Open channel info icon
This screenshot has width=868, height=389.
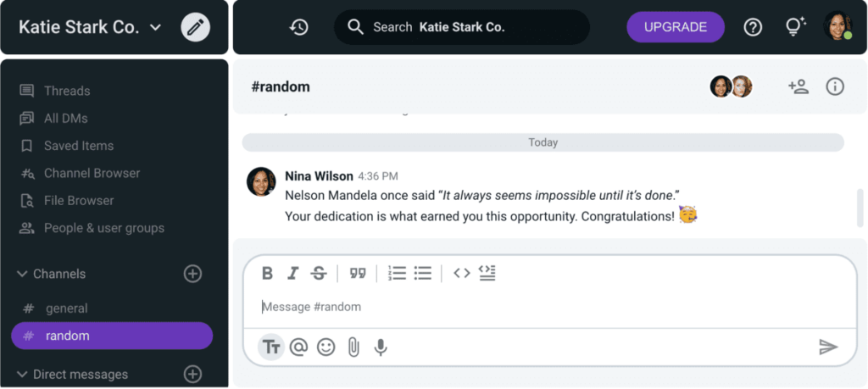pyautogui.click(x=835, y=86)
